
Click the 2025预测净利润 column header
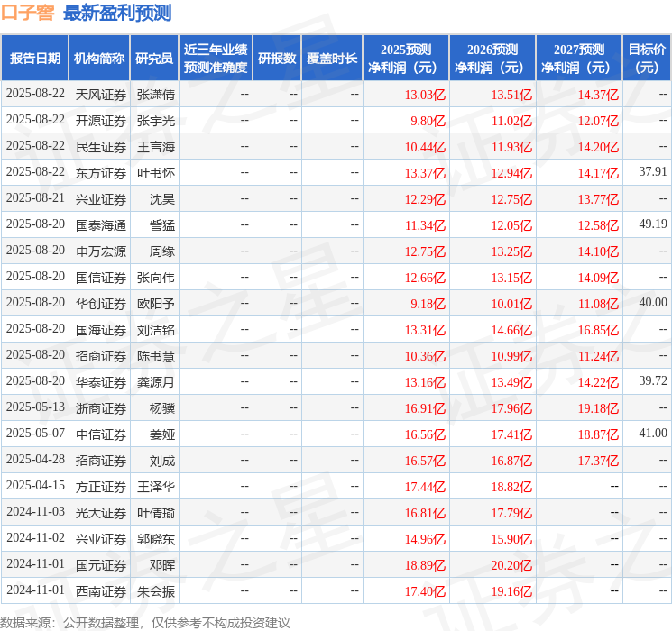click(x=406, y=59)
